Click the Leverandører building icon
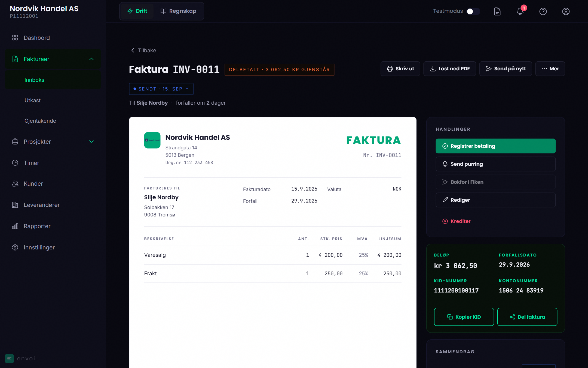 (15, 205)
